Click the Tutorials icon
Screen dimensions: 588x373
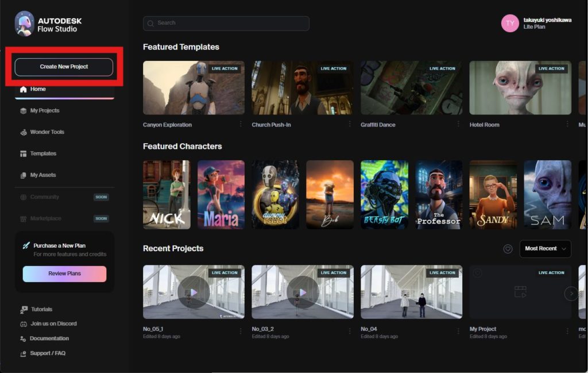tap(23, 309)
